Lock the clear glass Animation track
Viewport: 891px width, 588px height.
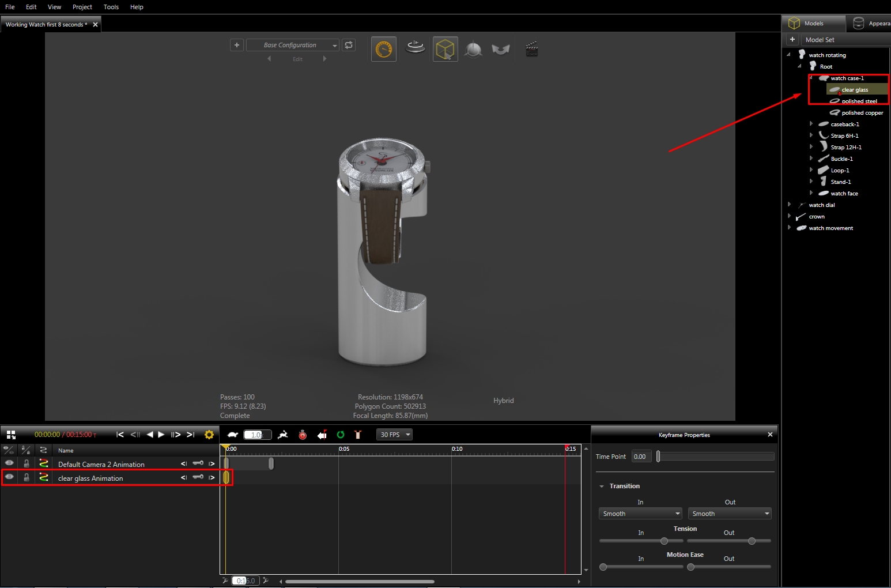[26, 477]
